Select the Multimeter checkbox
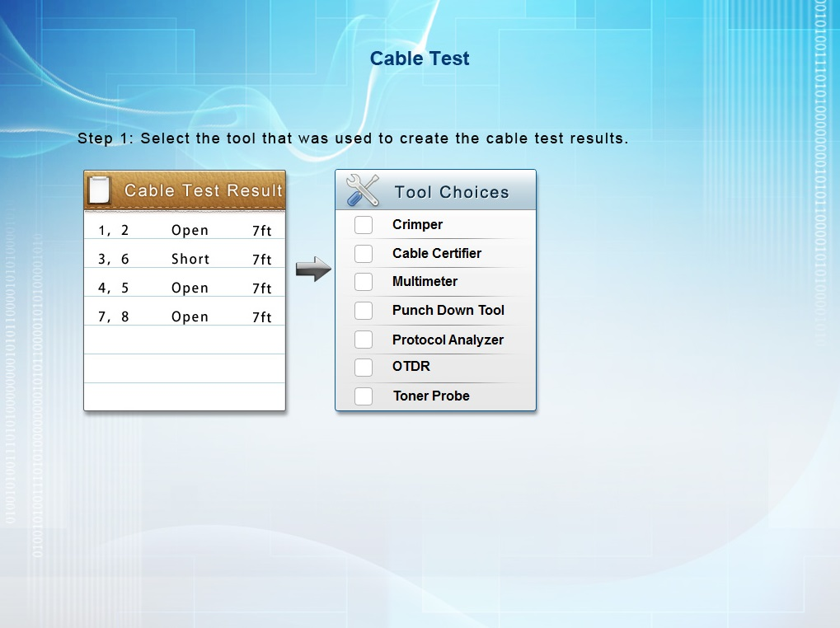Screen dimensions: 840x628 tap(364, 282)
